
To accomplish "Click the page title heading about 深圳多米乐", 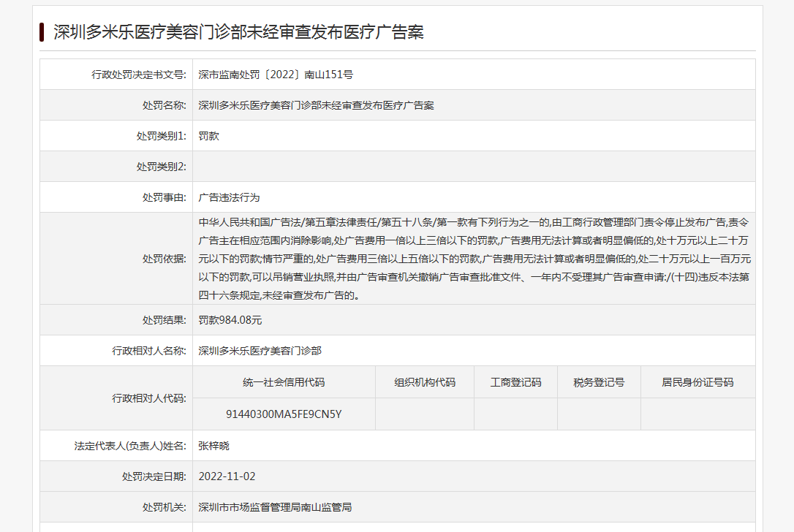I will (x=238, y=32).
